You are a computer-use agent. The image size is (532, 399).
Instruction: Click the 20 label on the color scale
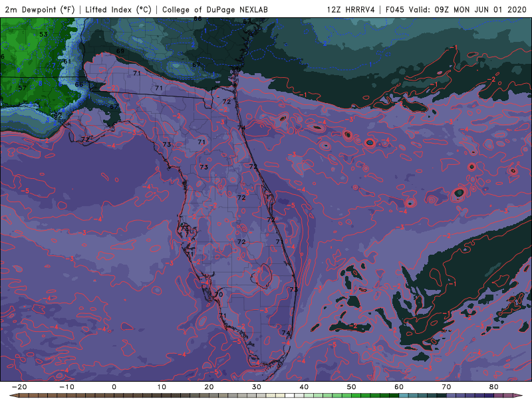pos(209,387)
